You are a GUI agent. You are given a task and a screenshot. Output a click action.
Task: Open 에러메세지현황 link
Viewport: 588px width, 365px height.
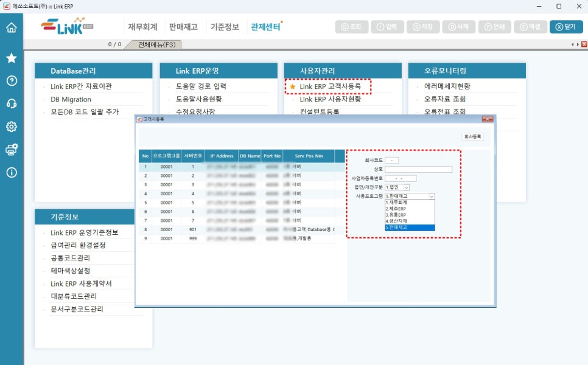(447, 86)
